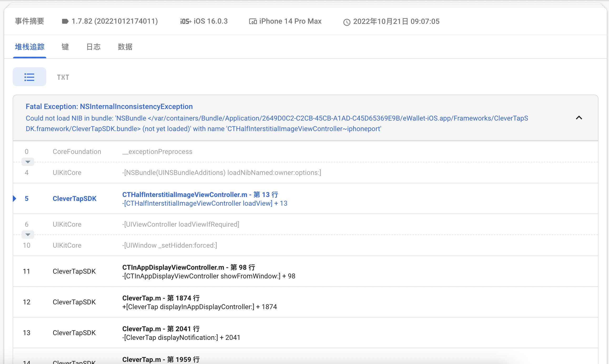Switch to TXT stack trace view

coord(63,77)
